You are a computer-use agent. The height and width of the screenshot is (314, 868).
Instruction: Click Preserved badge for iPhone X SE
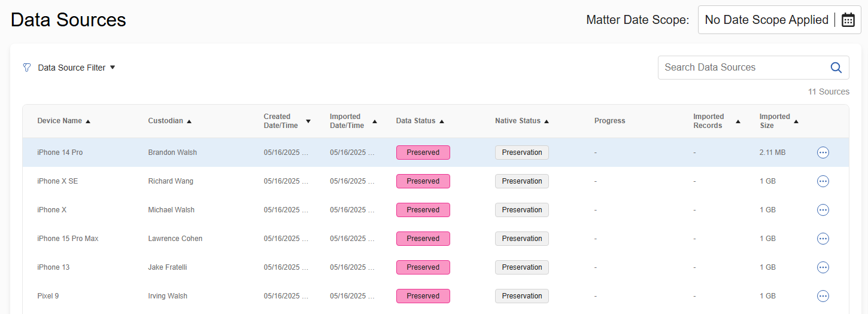pos(423,181)
